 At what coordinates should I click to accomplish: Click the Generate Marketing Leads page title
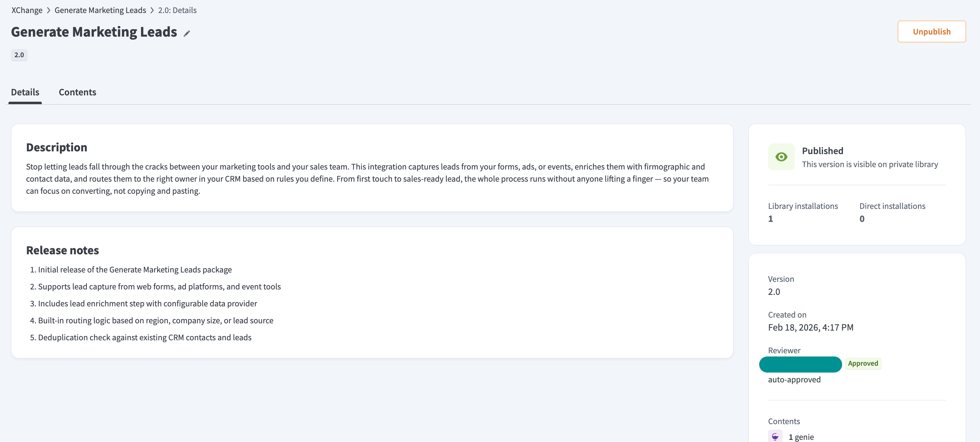[94, 32]
